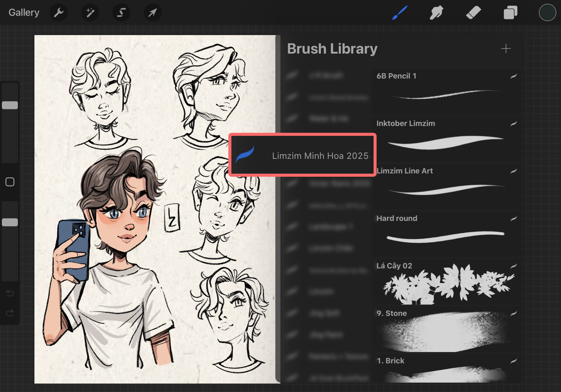Select the Hard round brush
The height and width of the screenshot is (392, 561).
click(x=446, y=234)
